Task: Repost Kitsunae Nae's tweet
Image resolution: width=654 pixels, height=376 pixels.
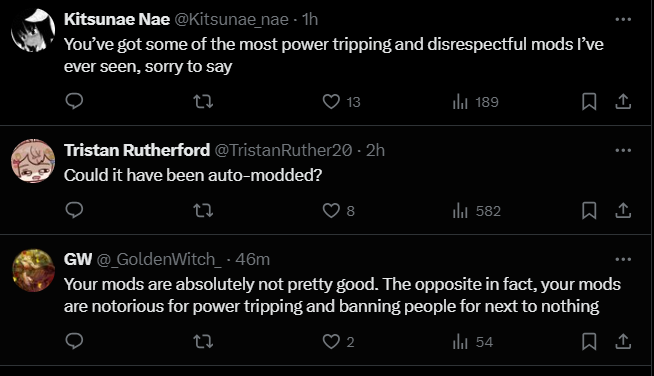Action: pos(204,101)
